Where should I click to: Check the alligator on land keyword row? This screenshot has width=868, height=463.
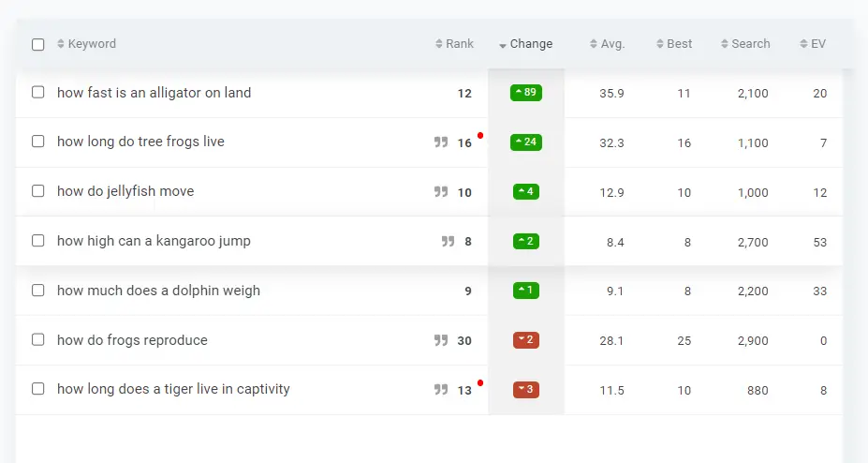(x=38, y=92)
